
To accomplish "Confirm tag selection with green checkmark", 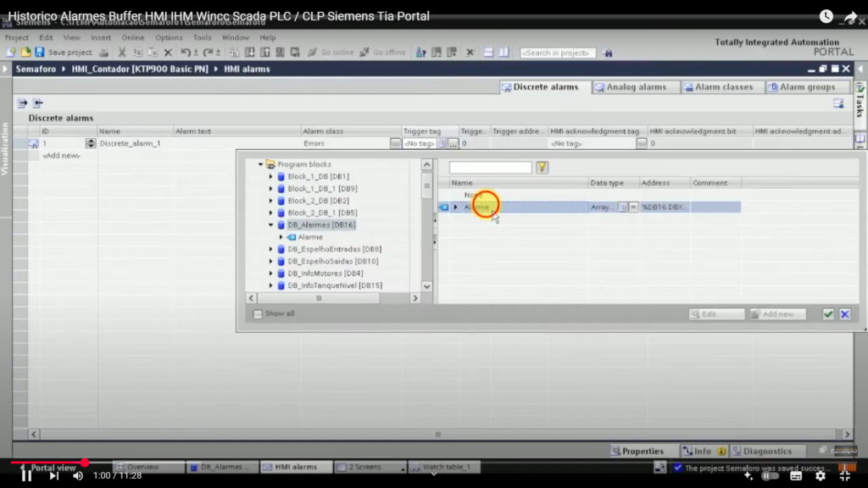I will (x=828, y=314).
